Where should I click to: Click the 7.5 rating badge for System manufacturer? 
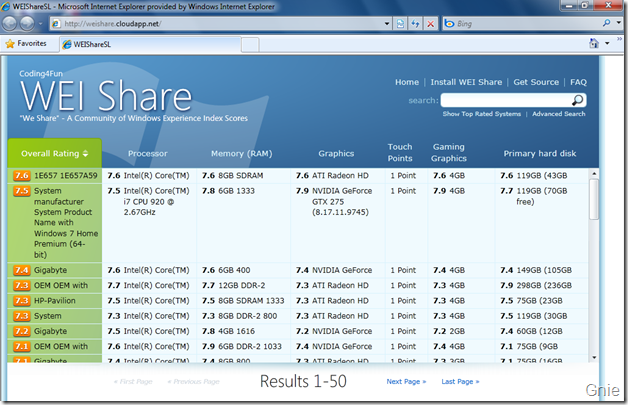coord(22,191)
